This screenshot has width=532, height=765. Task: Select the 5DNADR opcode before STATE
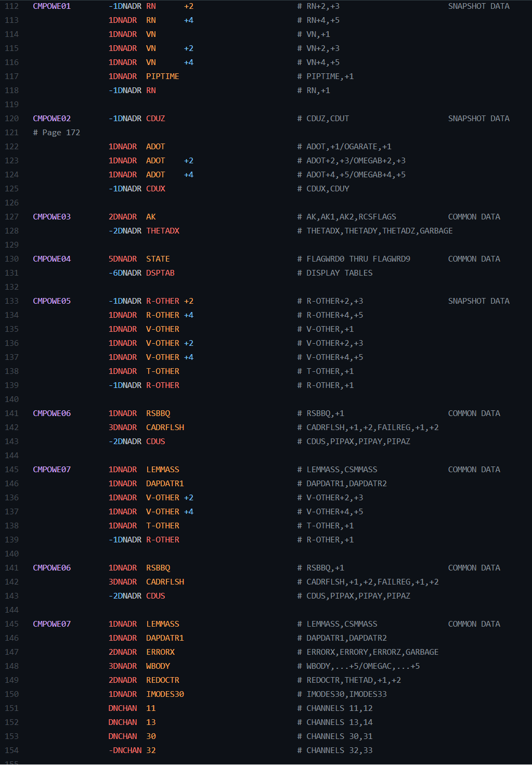coord(123,259)
